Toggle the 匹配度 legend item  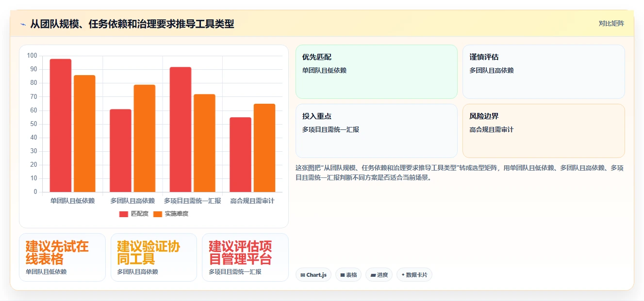pyautogui.click(x=133, y=214)
